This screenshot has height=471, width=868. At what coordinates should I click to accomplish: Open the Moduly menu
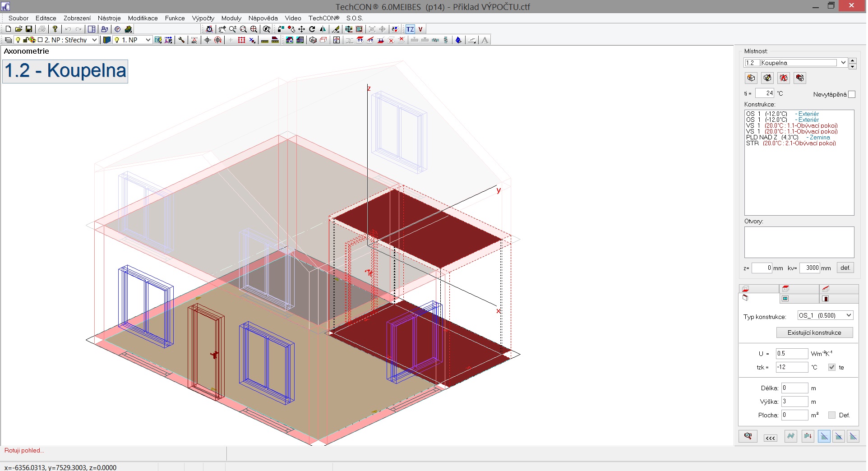(x=231, y=18)
